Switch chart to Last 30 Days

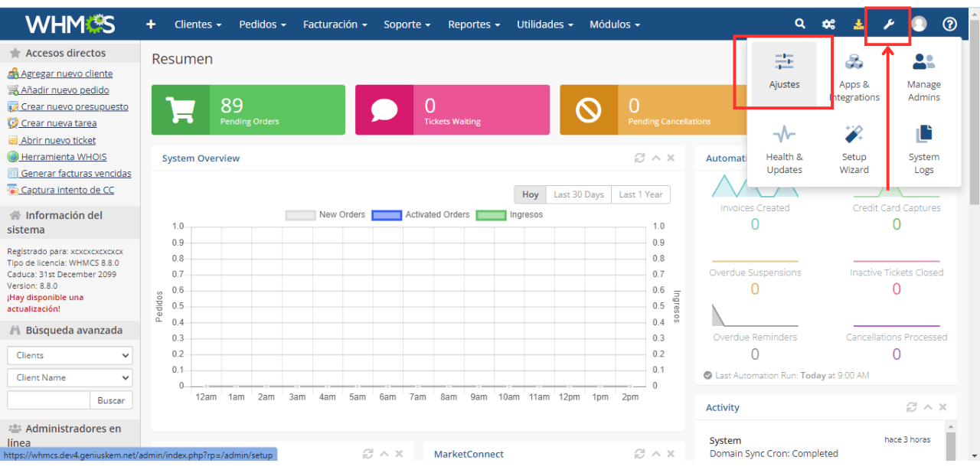point(579,194)
